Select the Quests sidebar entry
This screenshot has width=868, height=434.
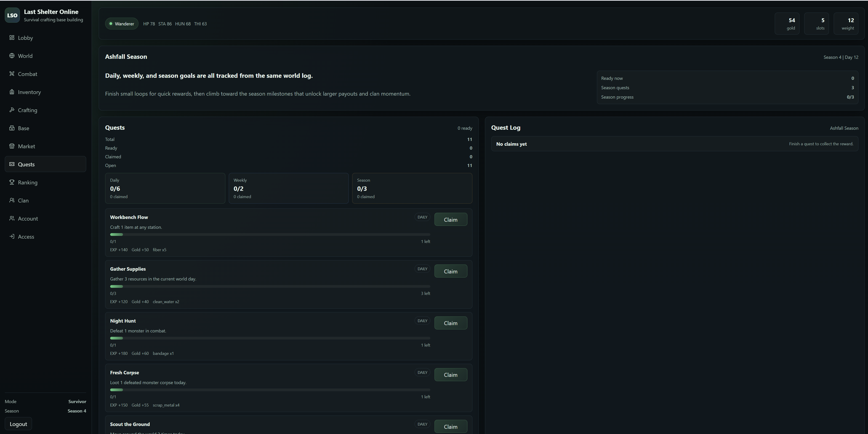pos(45,164)
